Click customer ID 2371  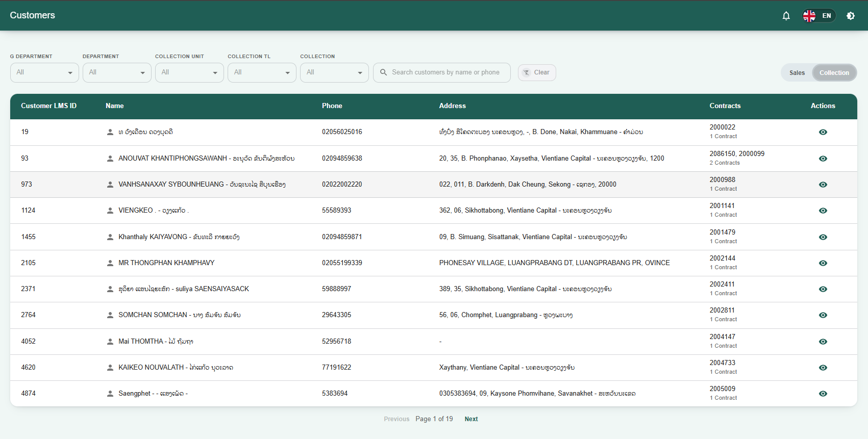click(28, 289)
